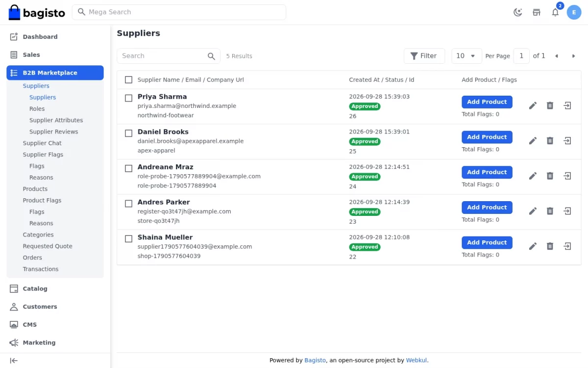Open Supplier Attributes submenu item
Screen dimensions: 588x368
(x=56, y=120)
